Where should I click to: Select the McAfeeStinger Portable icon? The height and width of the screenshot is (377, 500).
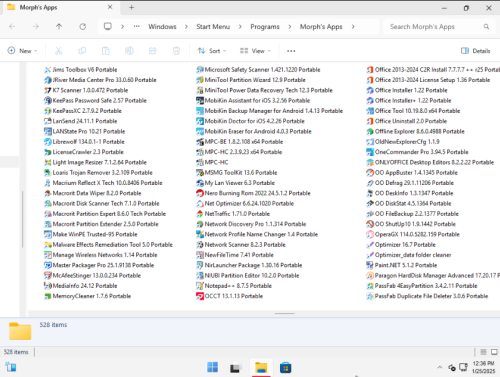(48, 275)
